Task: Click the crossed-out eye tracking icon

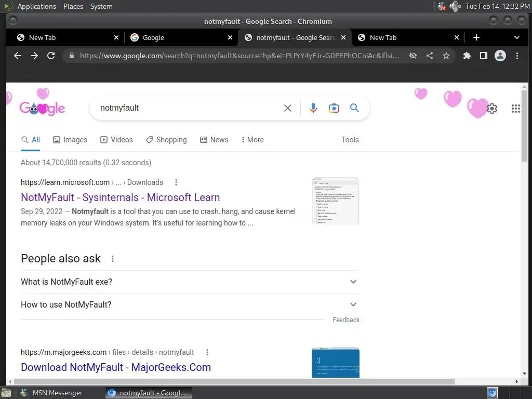Action: [x=413, y=56]
